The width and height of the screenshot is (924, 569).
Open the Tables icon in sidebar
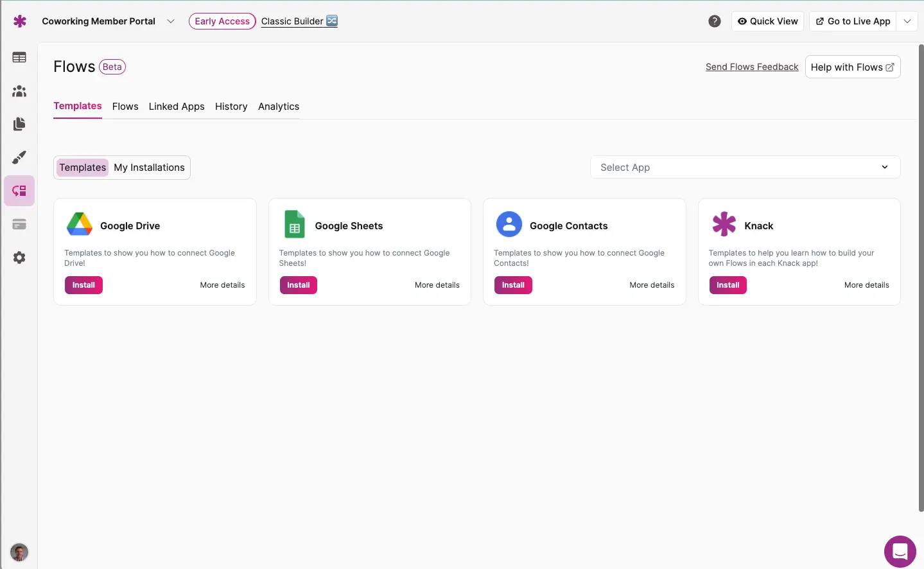[x=19, y=58]
